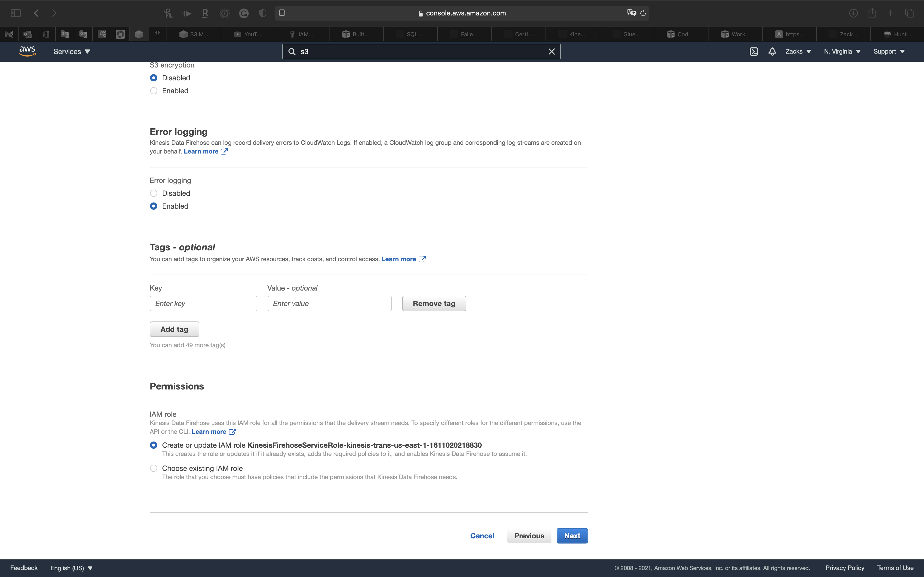This screenshot has width=924, height=577.
Task: Click the AWS logo home icon
Action: point(27,51)
